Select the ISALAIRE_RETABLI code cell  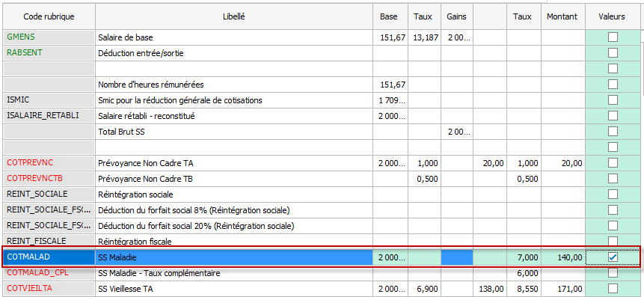coord(49,116)
